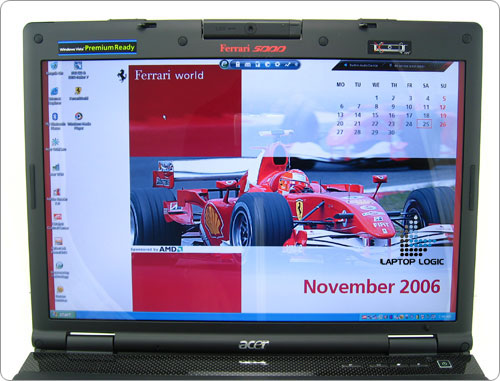500x381 pixels.
Task: Click the Start button
Action: [x=63, y=315]
